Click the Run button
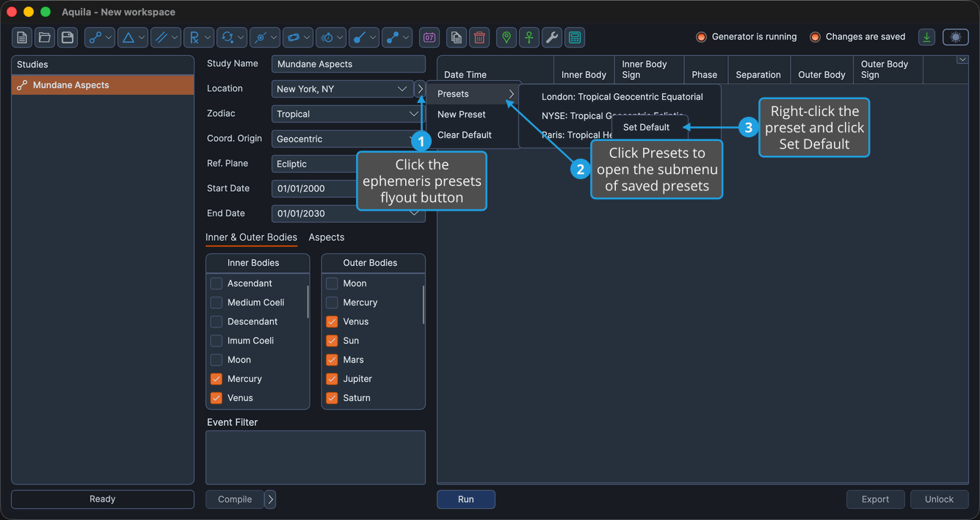 pyautogui.click(x=466, y=499)
